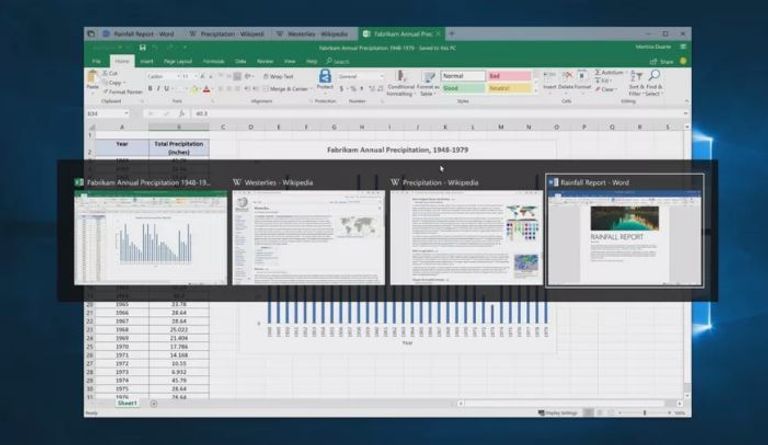Add a new sheet with plus button
768x445 pixels.
(x=151, y=403)
